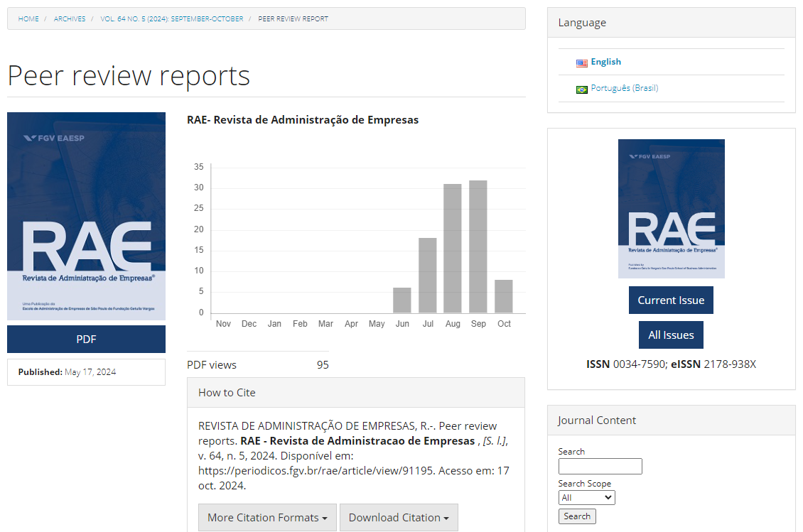This screenshot has width=803, height=532.
Task: Click the August bar in the views chart
Action: coord(453,248)
